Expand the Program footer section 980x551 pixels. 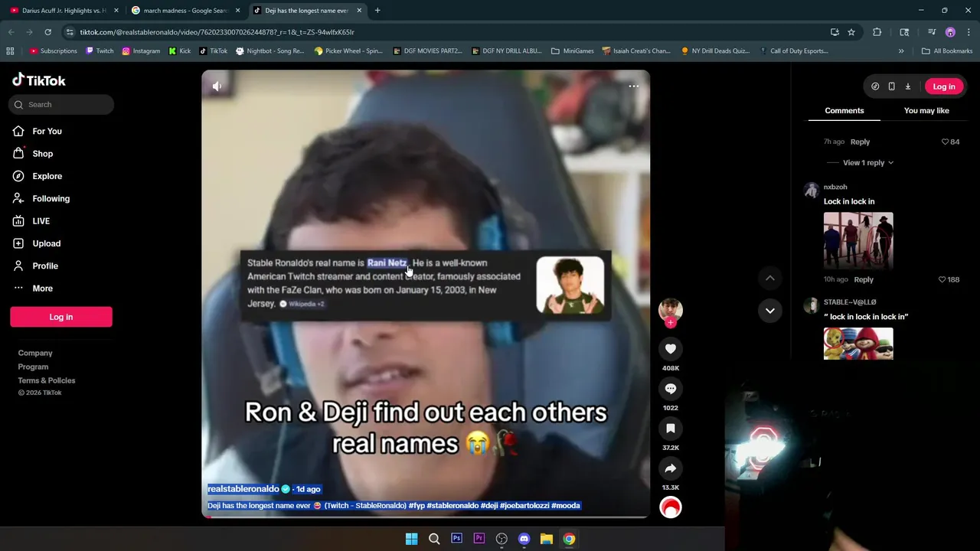tap(33, 367)
